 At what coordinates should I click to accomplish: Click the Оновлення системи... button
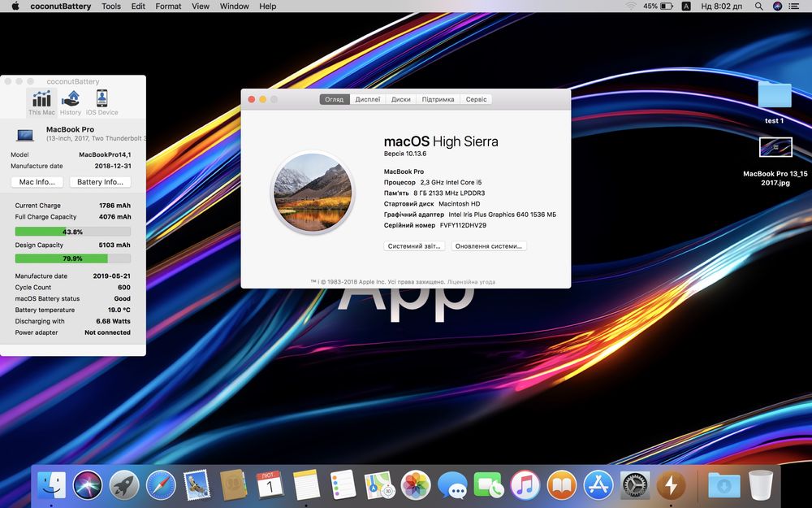point(489,246)
